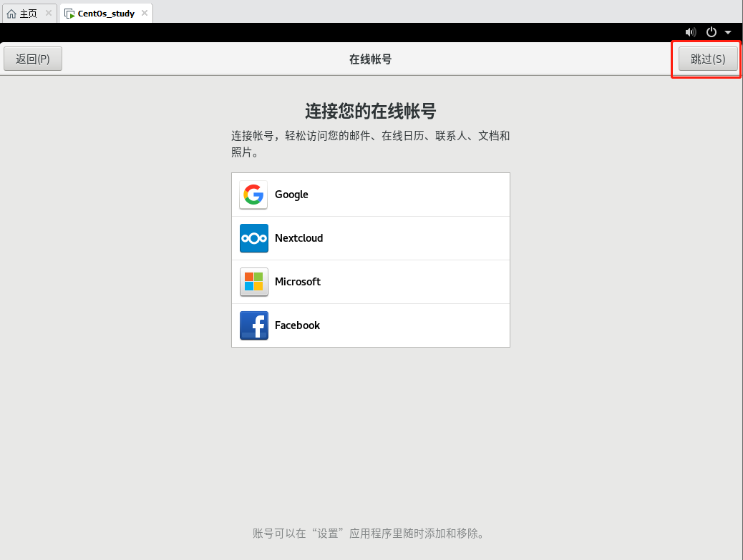This screenshot has height=560, width=743.
Task: Click the Facebook icon
Action: point(253,325)
